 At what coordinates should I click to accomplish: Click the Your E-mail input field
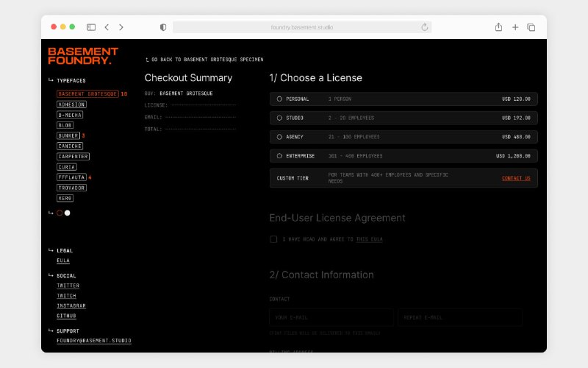[x=331, y=317]
